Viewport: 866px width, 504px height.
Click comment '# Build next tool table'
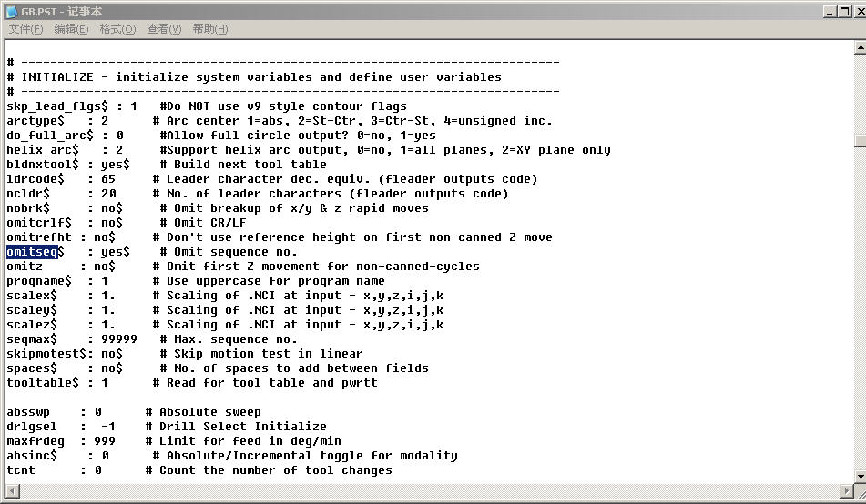point(243,164)
